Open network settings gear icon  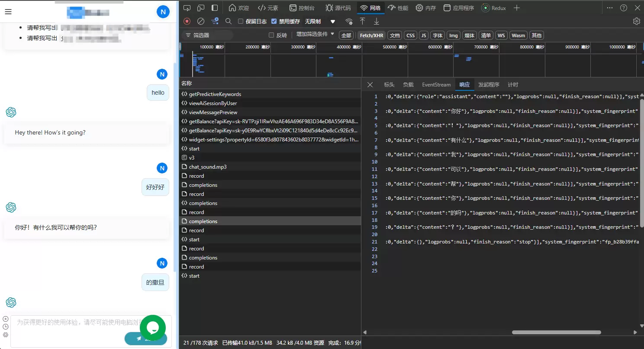point(636,21)
